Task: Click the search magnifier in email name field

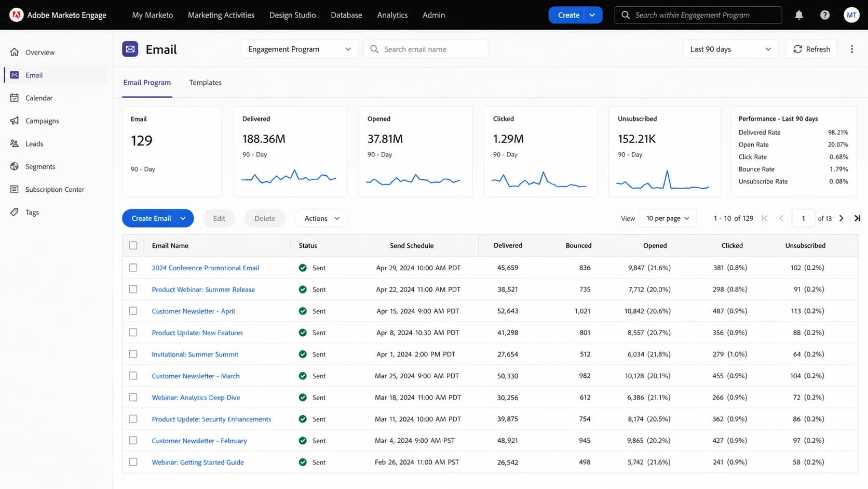Action: pyautogui.click(x=374, y=49)
